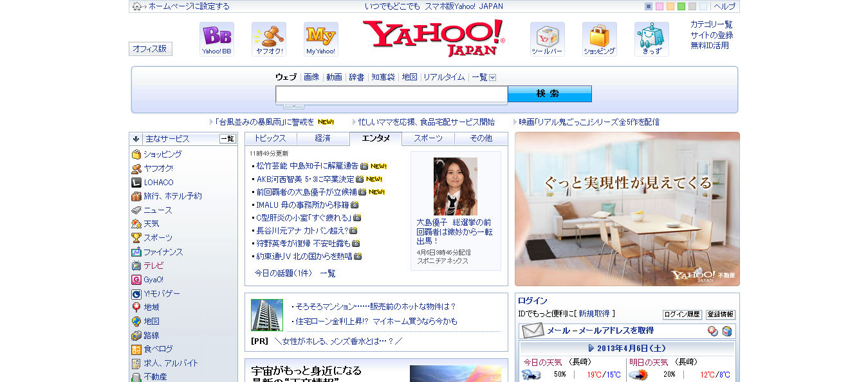Open the 求人、アルバイト sidebar link
The image size is (868, 382).
tap(171, 363)
